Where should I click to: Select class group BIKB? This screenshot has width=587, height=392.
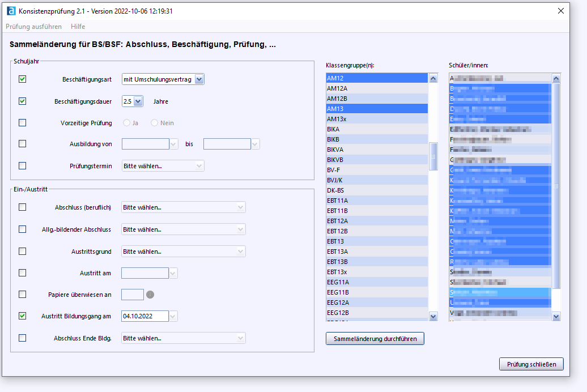377,139
